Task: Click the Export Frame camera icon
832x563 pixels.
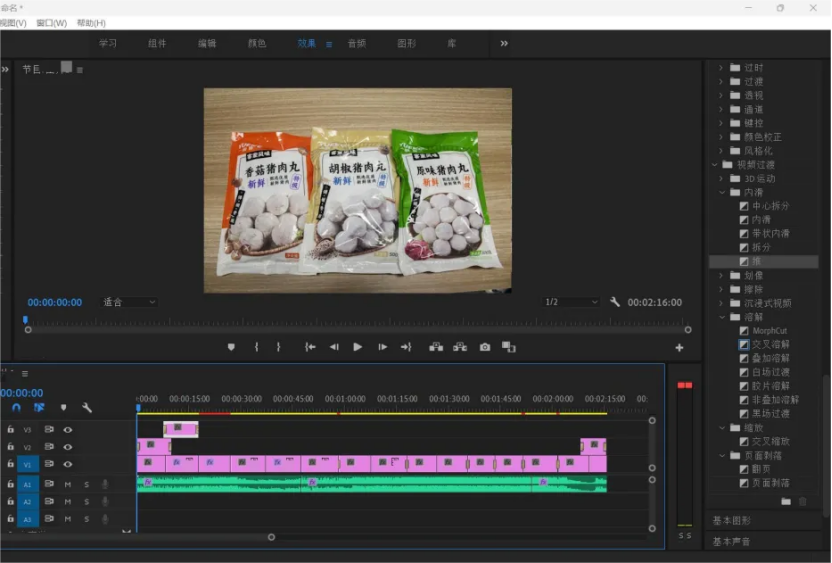Action: tap(485, 347)
